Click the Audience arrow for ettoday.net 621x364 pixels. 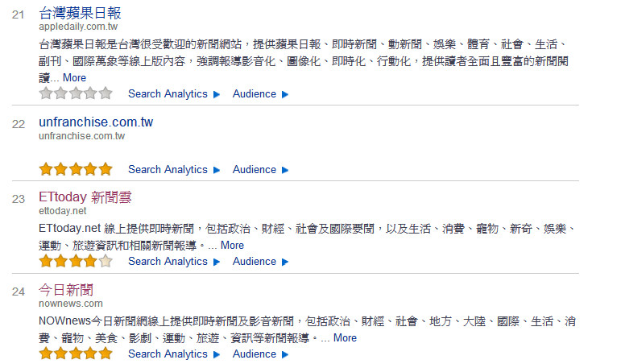pyautogui.click(x=285, y=262)
